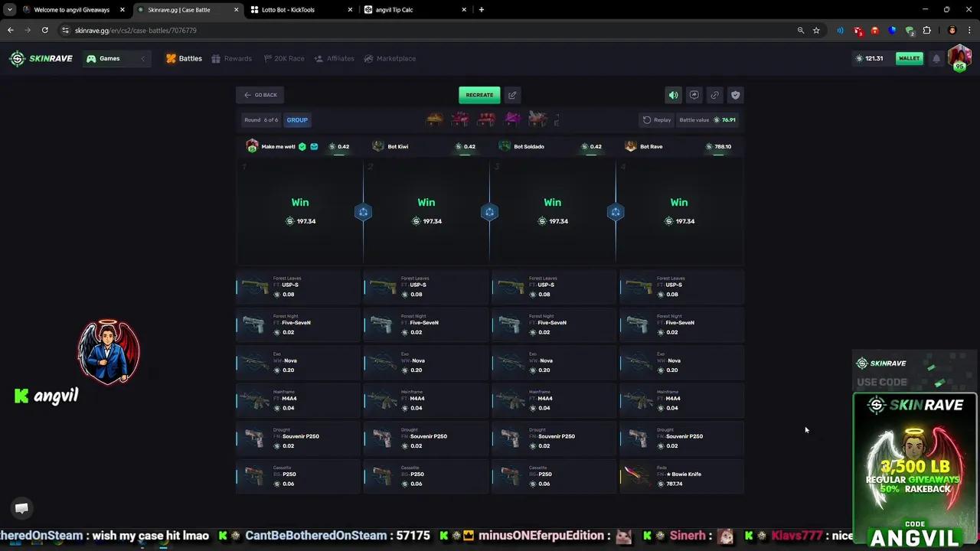Switch to the Welcome to angvil Giveaways tab
This screenshot has height=551, width=980.
(x=71, y=10)
